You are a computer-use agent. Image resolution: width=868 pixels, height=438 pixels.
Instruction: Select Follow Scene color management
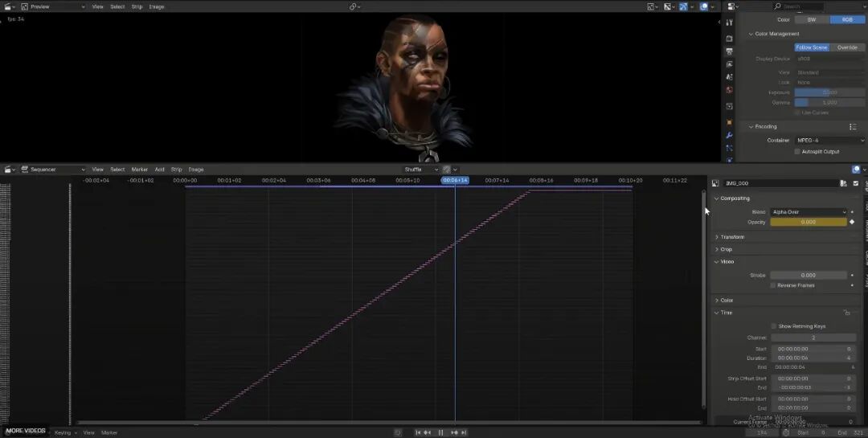click(812, 47)
